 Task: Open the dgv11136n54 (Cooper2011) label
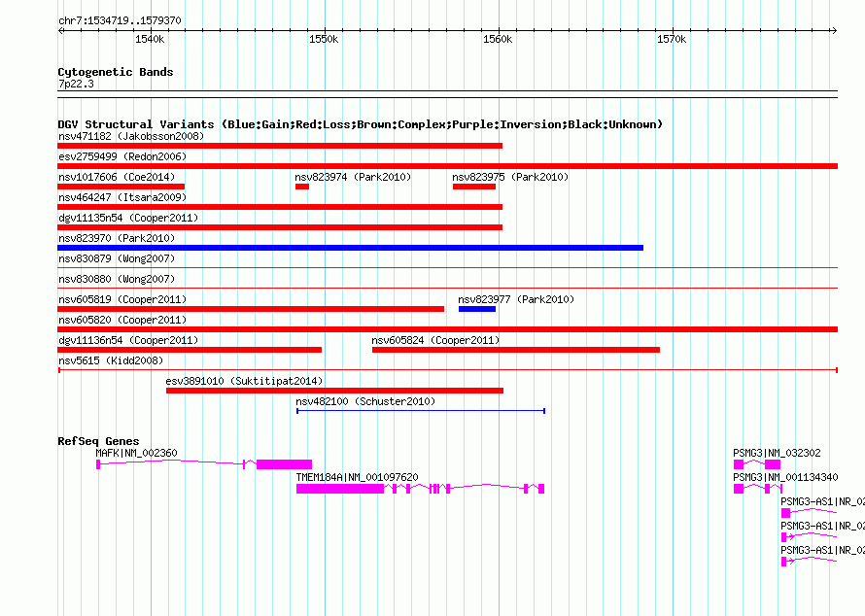point(128,340)
